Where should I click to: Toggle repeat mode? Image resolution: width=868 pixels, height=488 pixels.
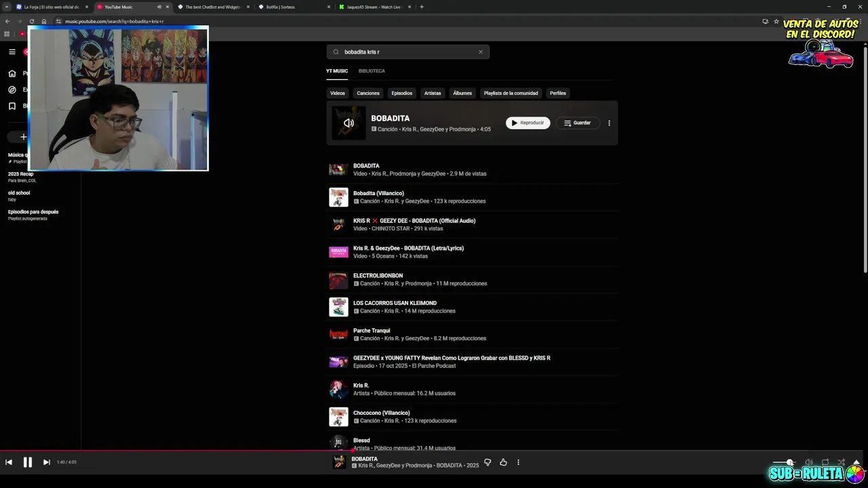point(825,462)
